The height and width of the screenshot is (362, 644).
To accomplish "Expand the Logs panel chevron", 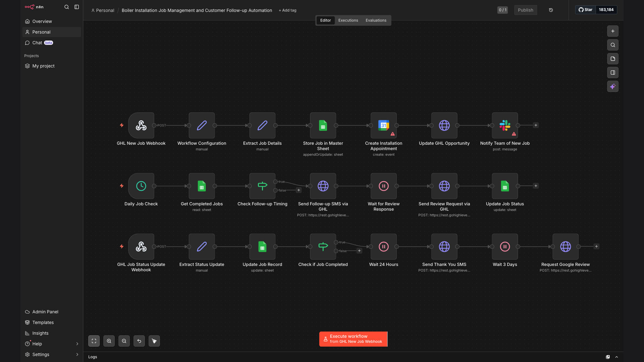I will [616, 357].
